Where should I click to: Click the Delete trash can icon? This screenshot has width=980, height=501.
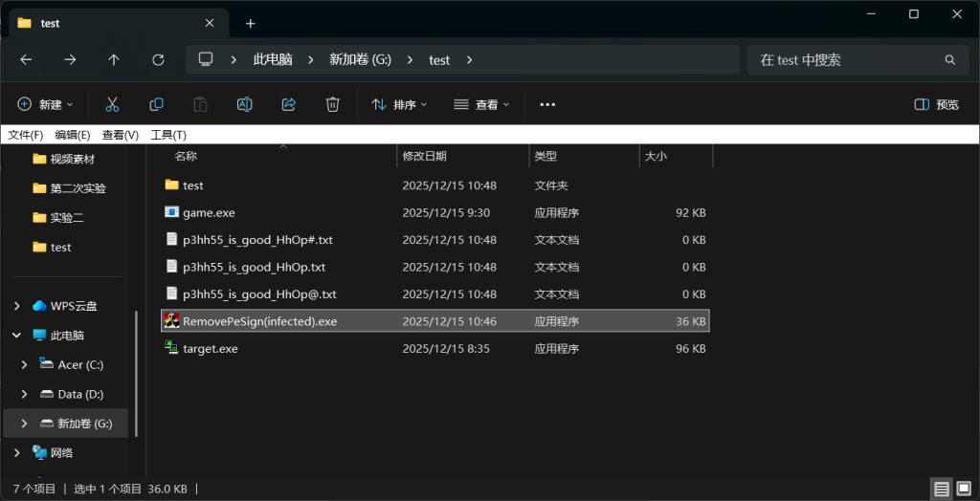point(332,104)
